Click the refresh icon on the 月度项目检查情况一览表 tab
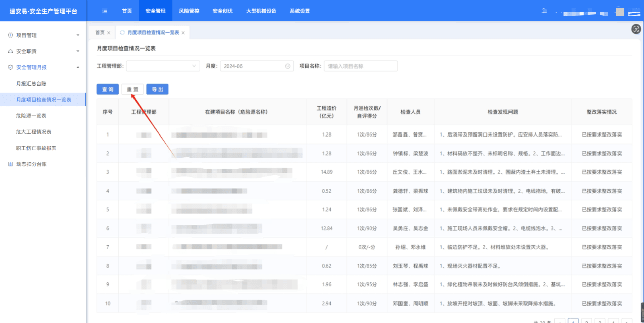Viewport: 644px width, 323px height. point(122,33)
